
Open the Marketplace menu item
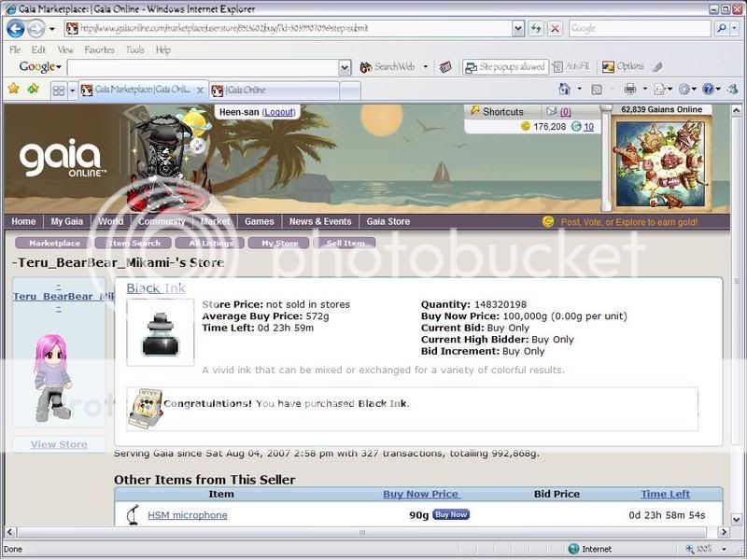54,242
